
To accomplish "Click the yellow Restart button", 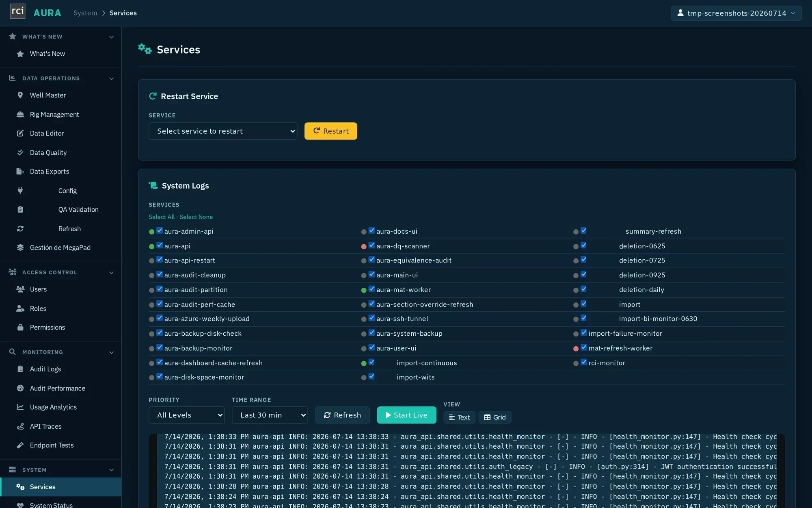I will 330,131.
